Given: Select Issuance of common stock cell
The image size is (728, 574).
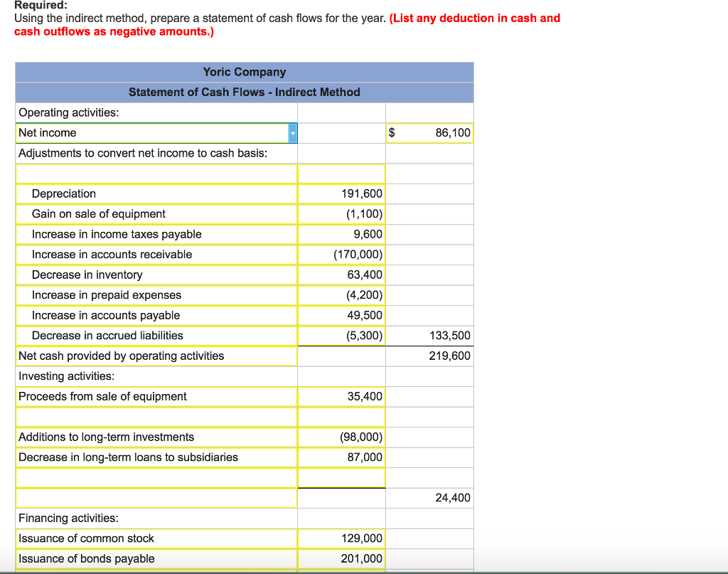Looking at the screenshot, I should [x=156, y=538].
